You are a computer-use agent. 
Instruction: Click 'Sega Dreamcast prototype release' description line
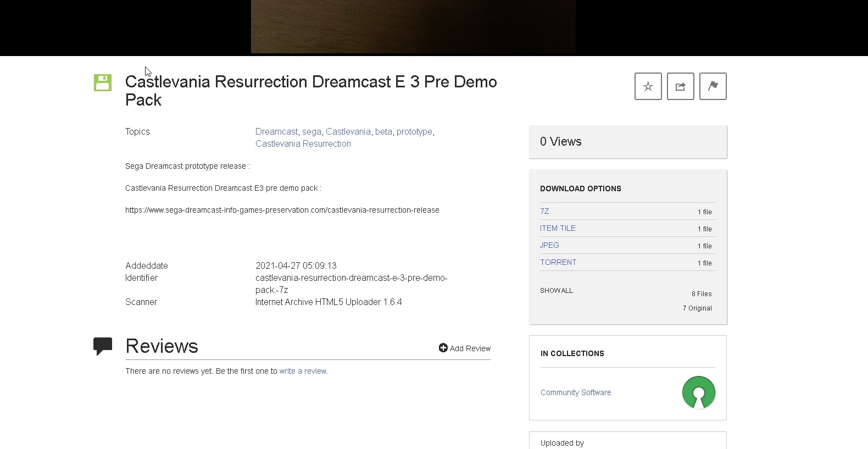(x=187, y=166)
